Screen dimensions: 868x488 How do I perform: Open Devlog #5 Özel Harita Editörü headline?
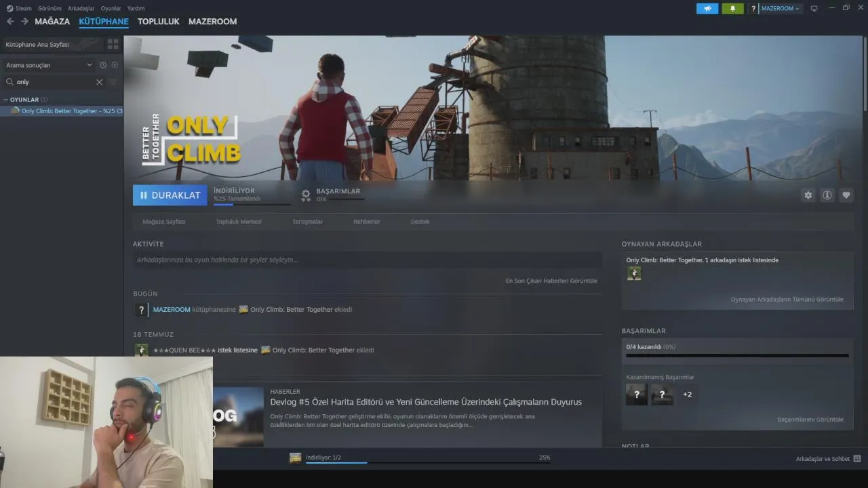(x=426, y=402)
